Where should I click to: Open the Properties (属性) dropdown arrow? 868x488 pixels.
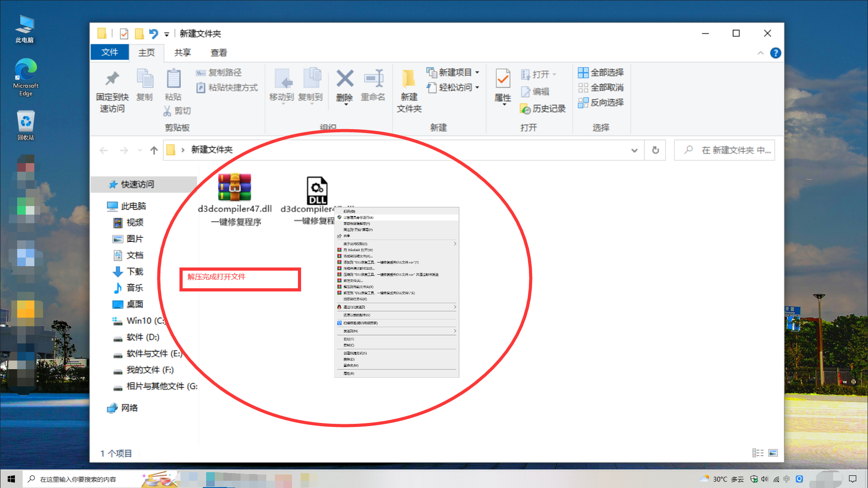tap(504, 105)
